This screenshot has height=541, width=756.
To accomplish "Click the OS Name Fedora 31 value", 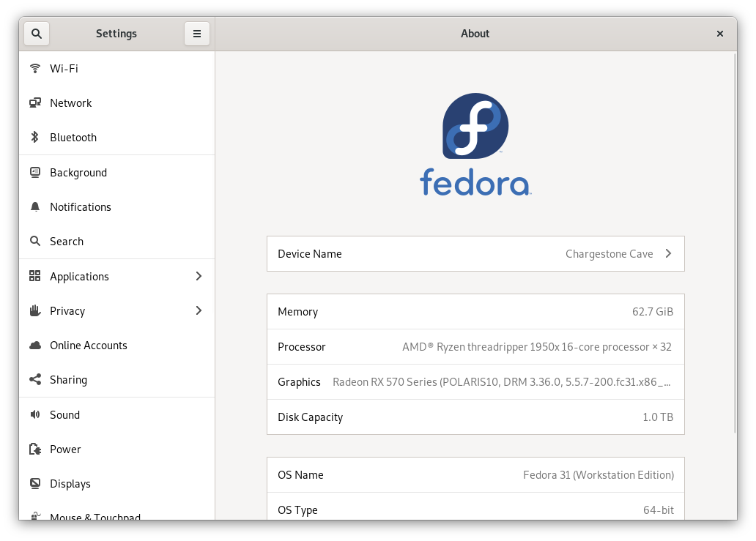I will [598, 475].
